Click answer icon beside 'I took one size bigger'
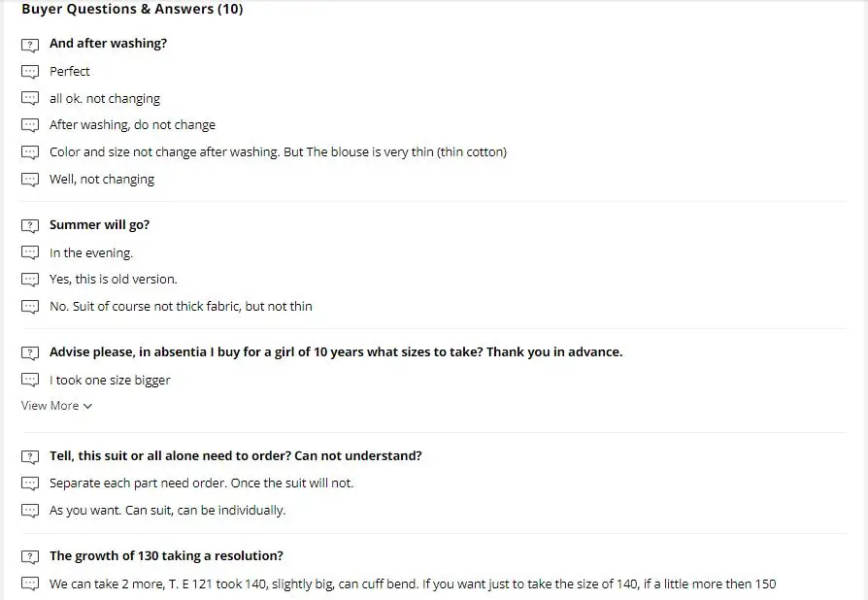This screenshot has width=868, height=600. 30,381
